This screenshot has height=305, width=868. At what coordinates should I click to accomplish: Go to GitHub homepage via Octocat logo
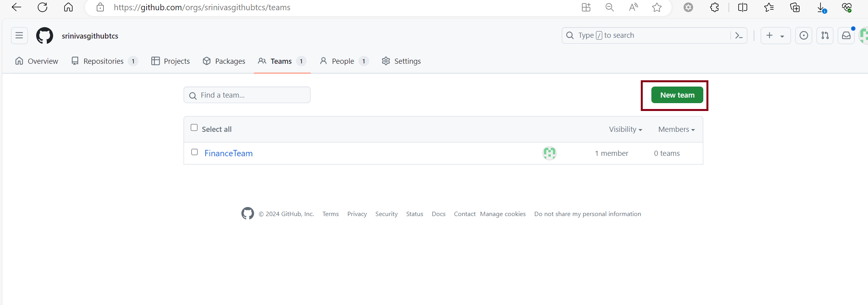pyautogui.click(x=44, y=35)
